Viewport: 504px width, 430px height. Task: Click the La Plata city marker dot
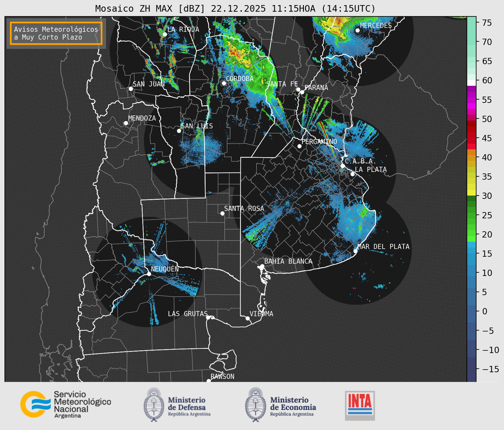[x=353, y=174]
